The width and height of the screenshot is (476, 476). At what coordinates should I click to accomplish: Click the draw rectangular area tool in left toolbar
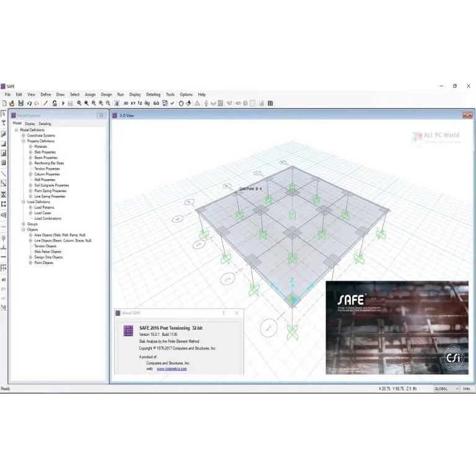pyautogui.click(x=3, y=143)
